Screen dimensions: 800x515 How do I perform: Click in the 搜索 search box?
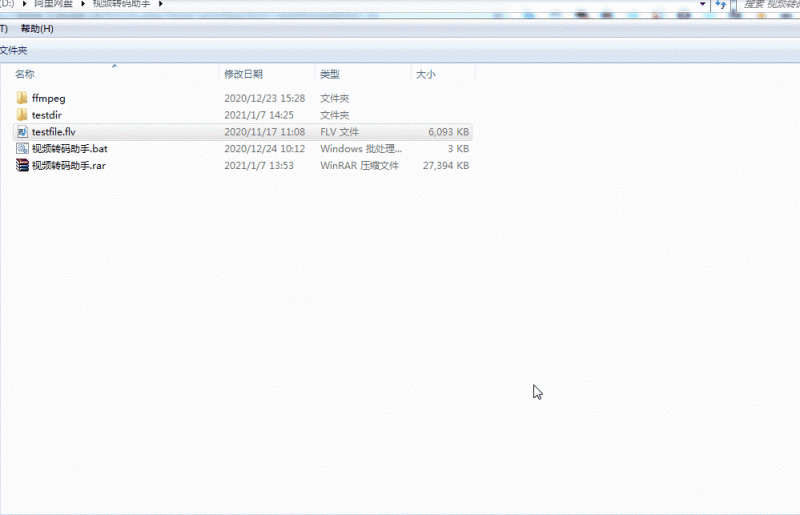[x=768, y=5]
